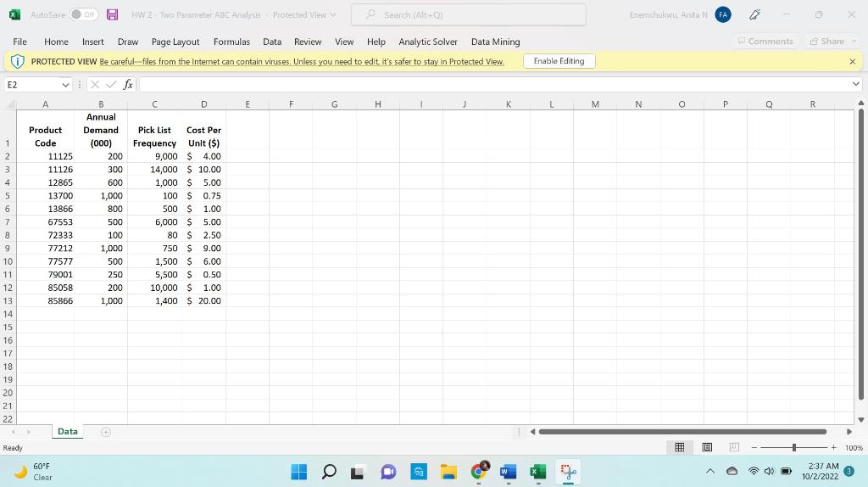Click the Select All corner triangle

10,104
